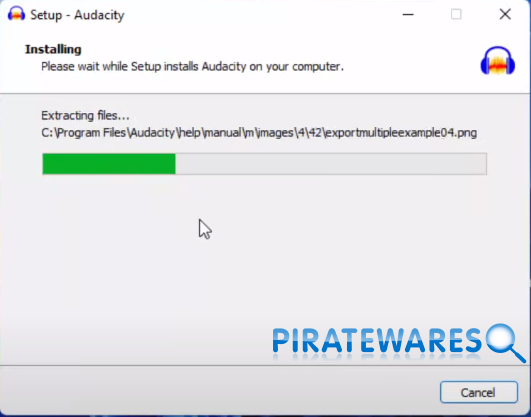
Task: Click the word "Audacity" in window title
Action: [99, 16]
